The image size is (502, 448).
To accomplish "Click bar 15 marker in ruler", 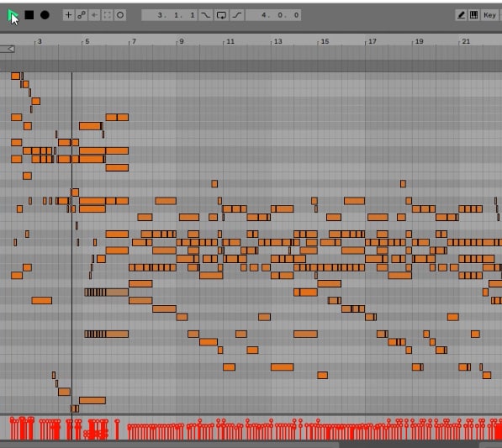I will coord(325,41).
